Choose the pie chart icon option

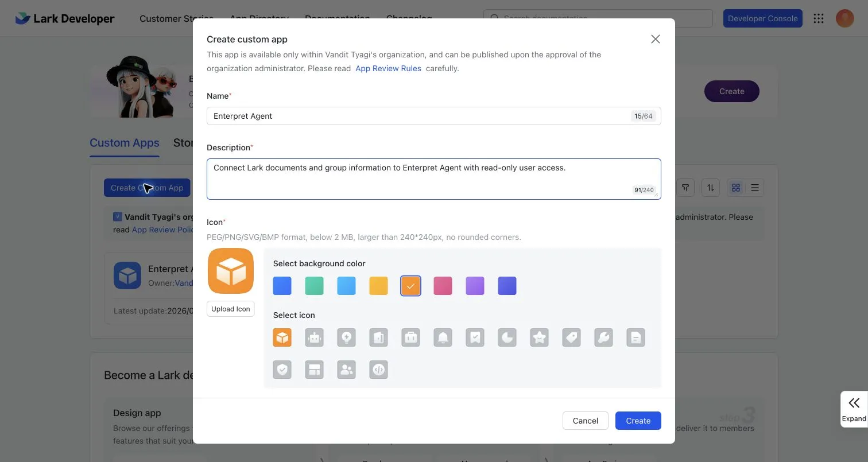[x=507, y=337]
